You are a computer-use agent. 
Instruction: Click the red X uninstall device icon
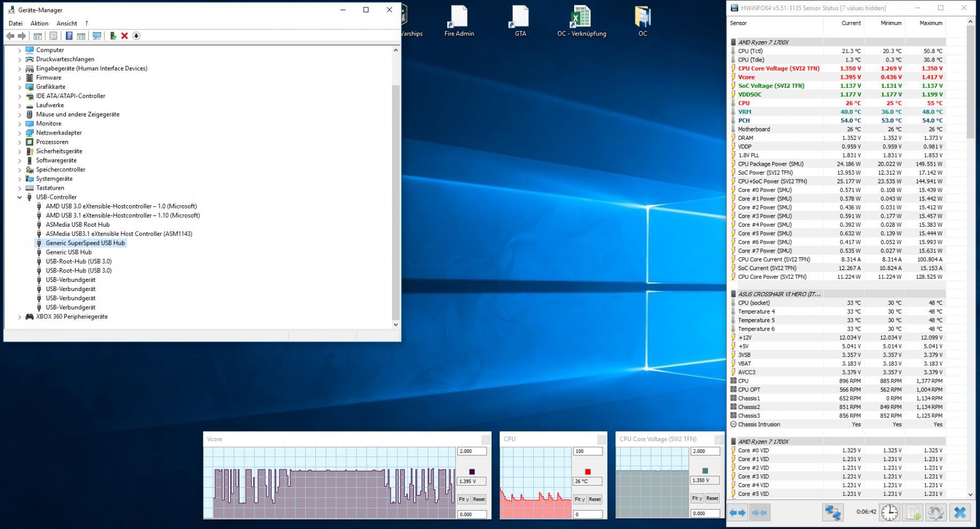coord(124,36)
